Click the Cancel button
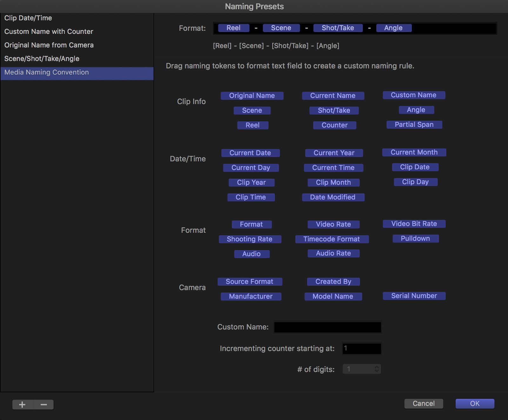Screen dimensions: 508x420 tap(424, 404)
